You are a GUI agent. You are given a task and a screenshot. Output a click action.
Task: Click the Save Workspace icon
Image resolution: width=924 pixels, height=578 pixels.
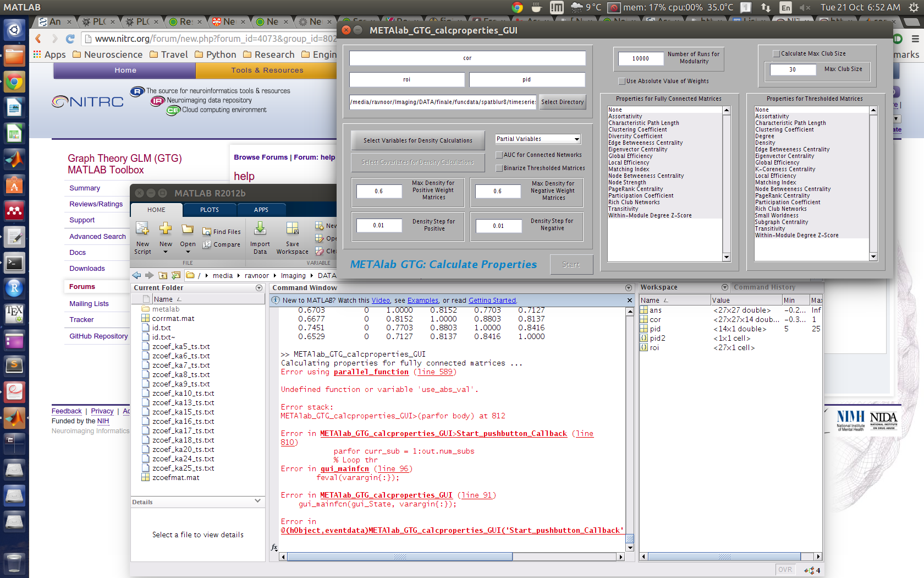click(x=292, y=228)
